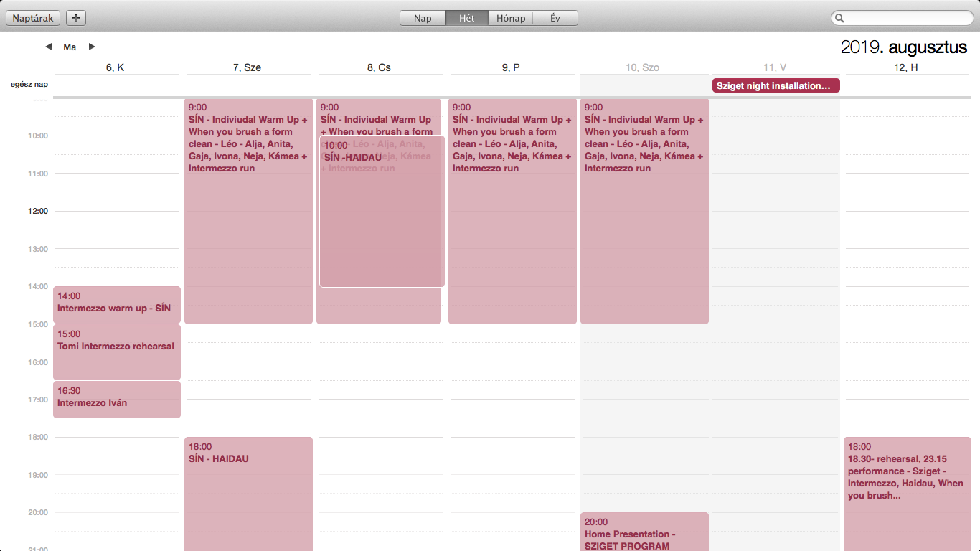This screenshot has width=980, height=551.
Task: Switch to Nap day view
Action: [423, 18]
